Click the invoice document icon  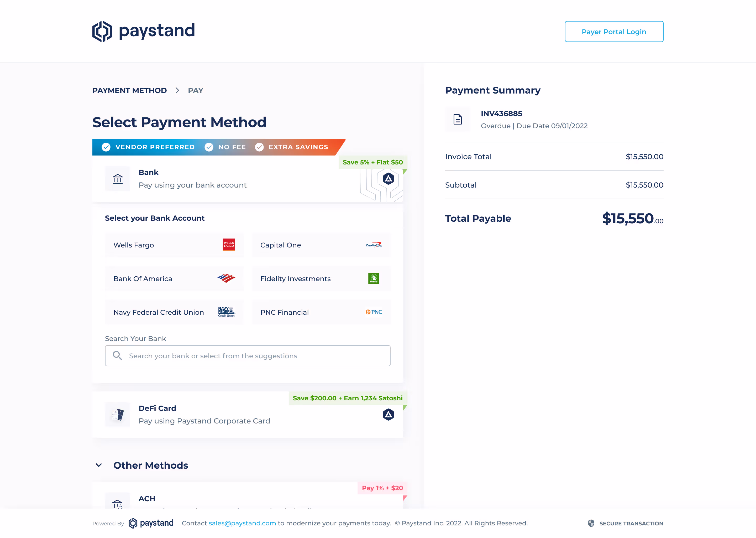point(458,119)
